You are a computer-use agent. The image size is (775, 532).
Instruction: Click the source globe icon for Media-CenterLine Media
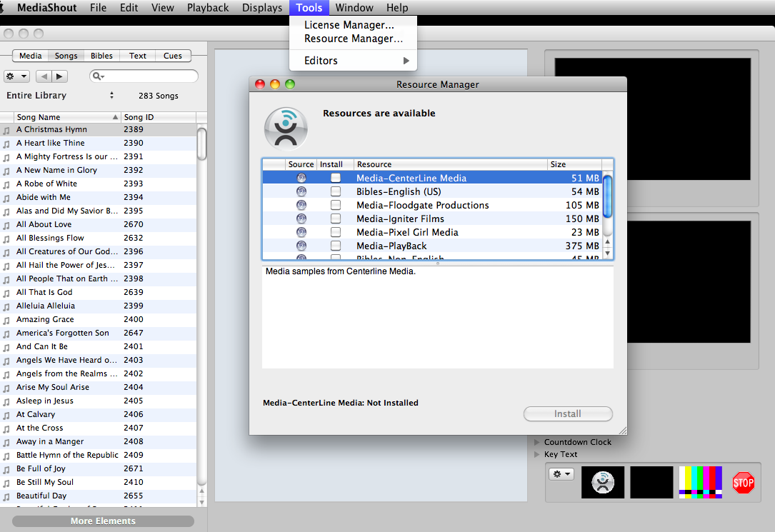click(x=301, y=178)
